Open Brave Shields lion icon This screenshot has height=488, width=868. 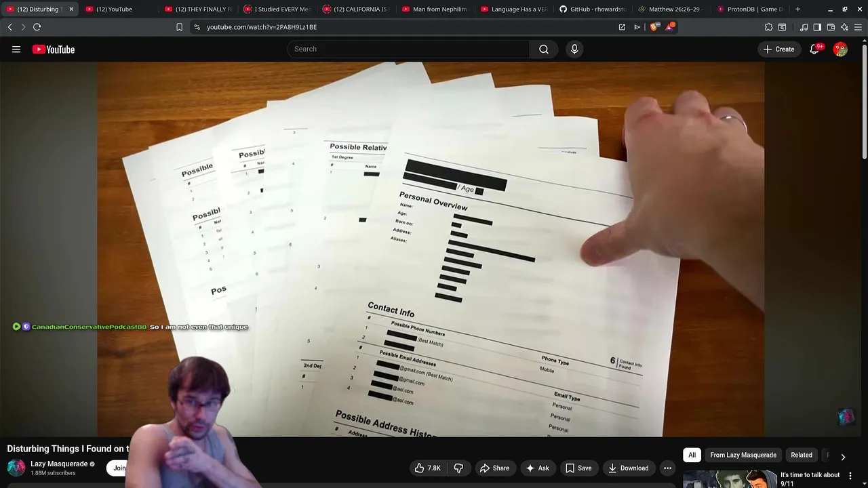tap(654, 27)
